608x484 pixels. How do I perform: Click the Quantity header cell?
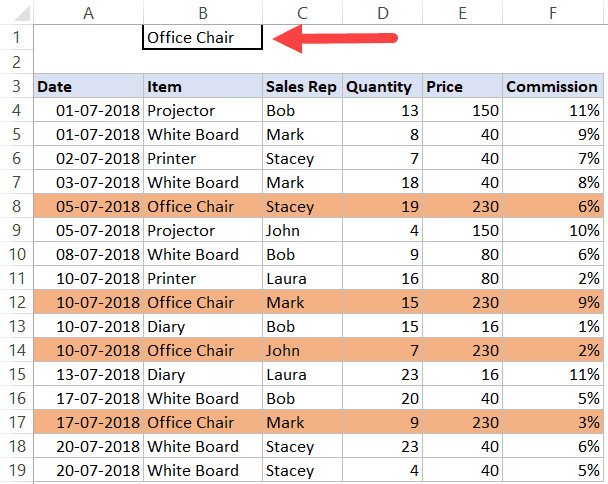pos(383,87)
